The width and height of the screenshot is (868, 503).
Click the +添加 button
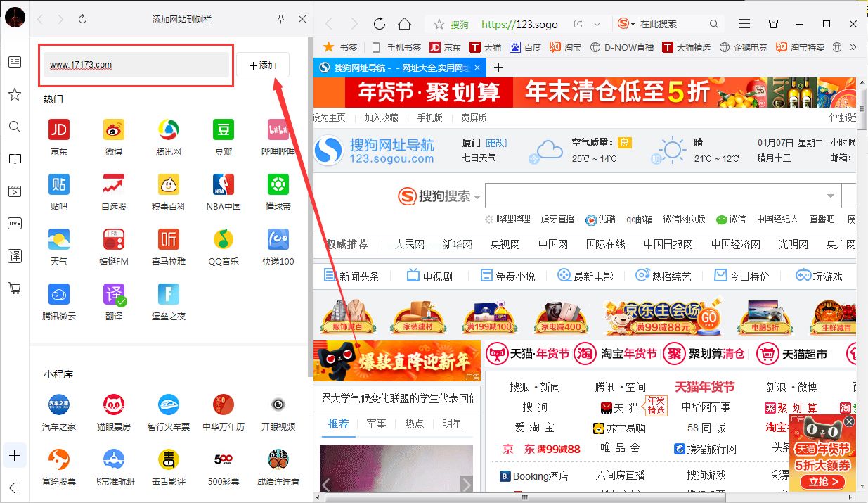(263, 64)
